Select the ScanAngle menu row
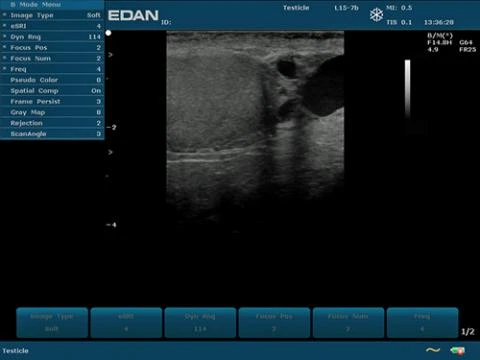 pos(52,134)
